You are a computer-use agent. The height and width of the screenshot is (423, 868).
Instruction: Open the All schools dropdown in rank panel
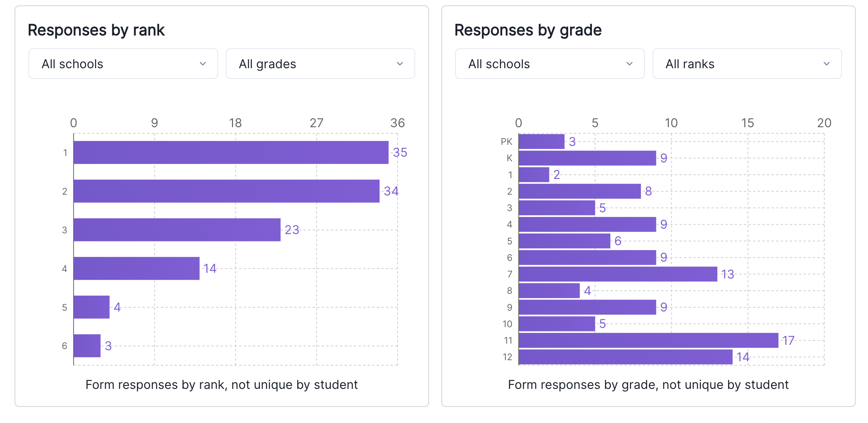pos(123,64)
